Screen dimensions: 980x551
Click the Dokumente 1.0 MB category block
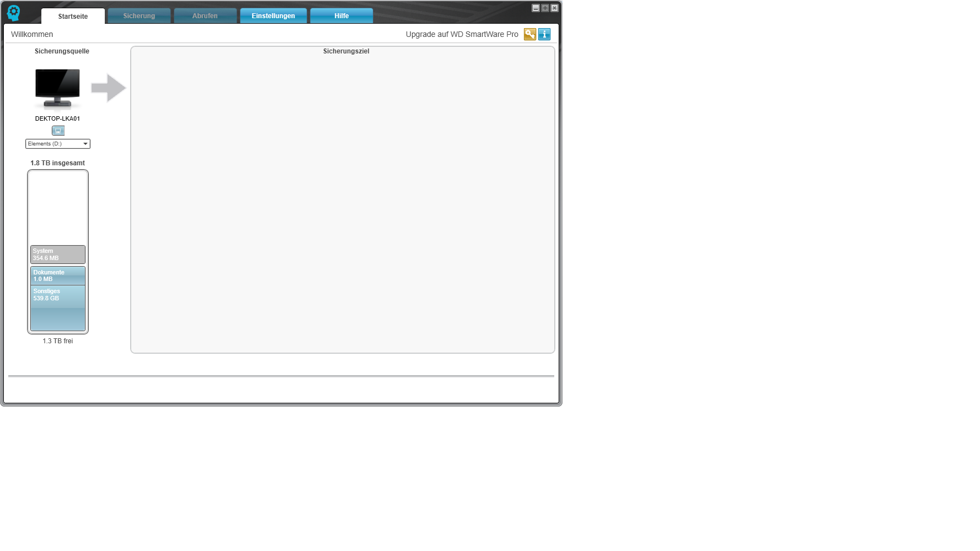(x=58, y=275)
